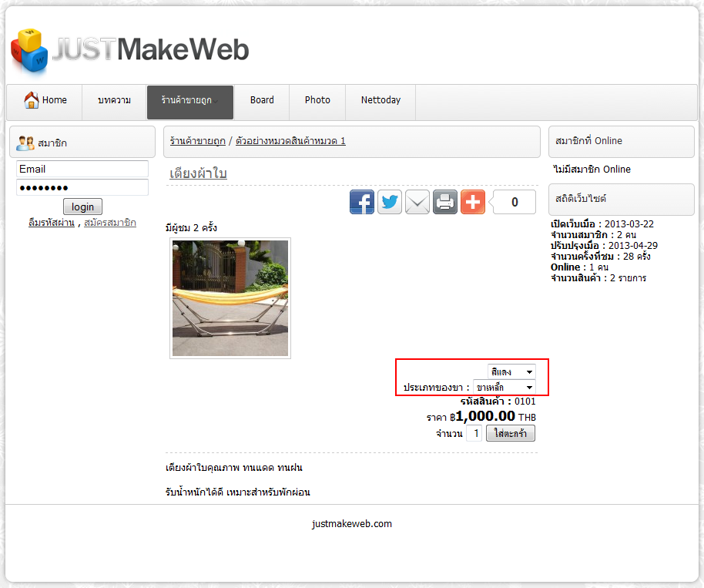704x588 pixels.
Task: Follow ร้านค้าขายถูก breadcrumb link
Action: 197,141
